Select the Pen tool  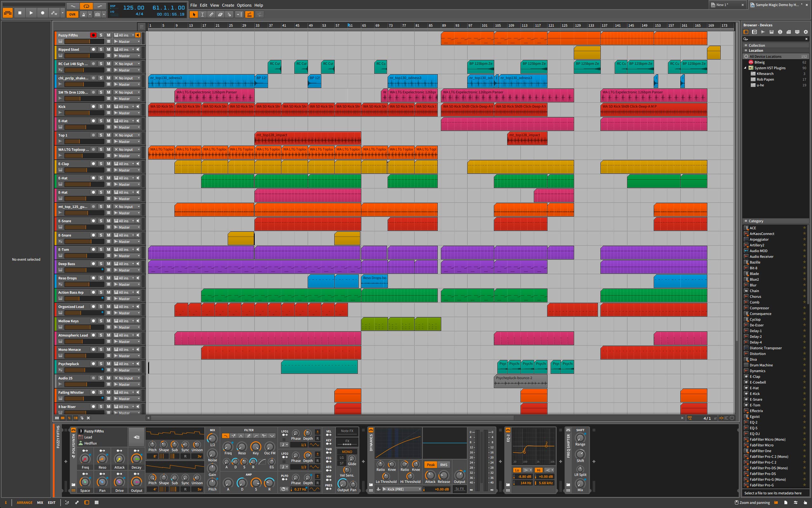(211, 15)
